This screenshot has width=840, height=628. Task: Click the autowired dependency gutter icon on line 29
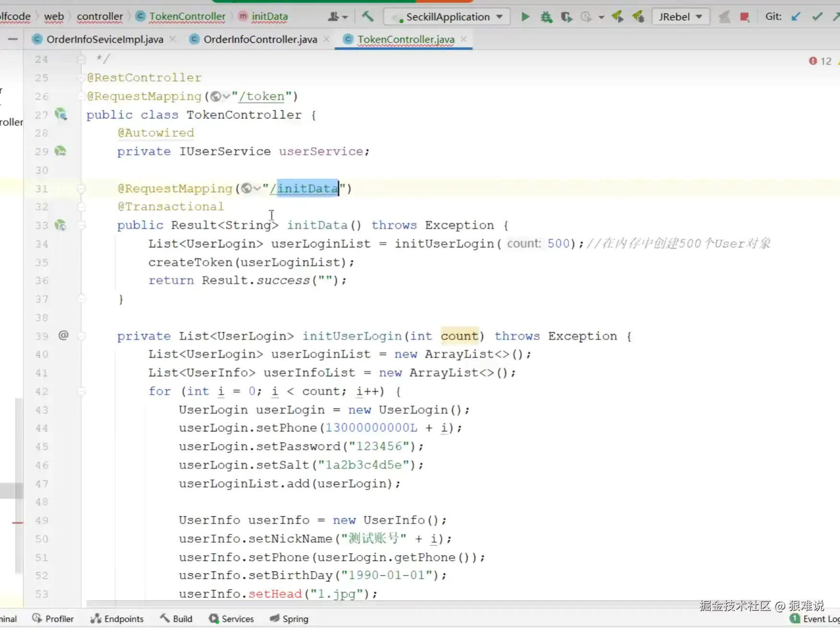[x=60, y=151]
